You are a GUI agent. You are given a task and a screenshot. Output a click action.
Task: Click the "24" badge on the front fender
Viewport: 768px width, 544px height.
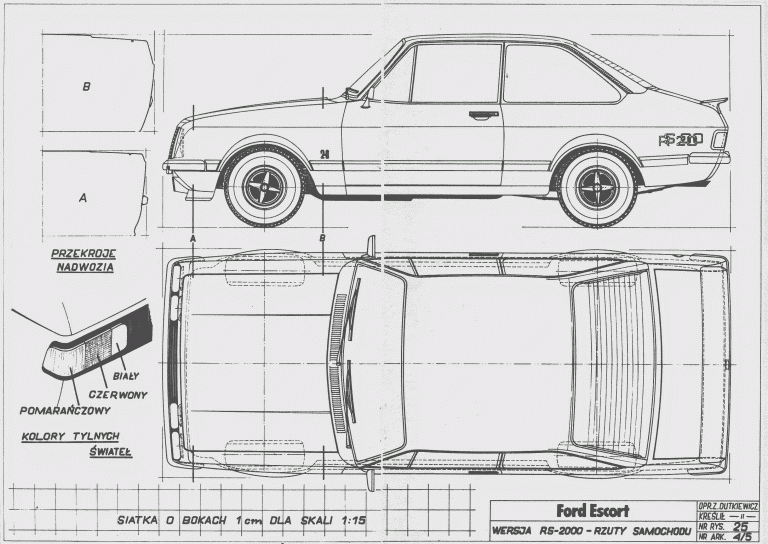pyautogui.click(x=325, y=154)
